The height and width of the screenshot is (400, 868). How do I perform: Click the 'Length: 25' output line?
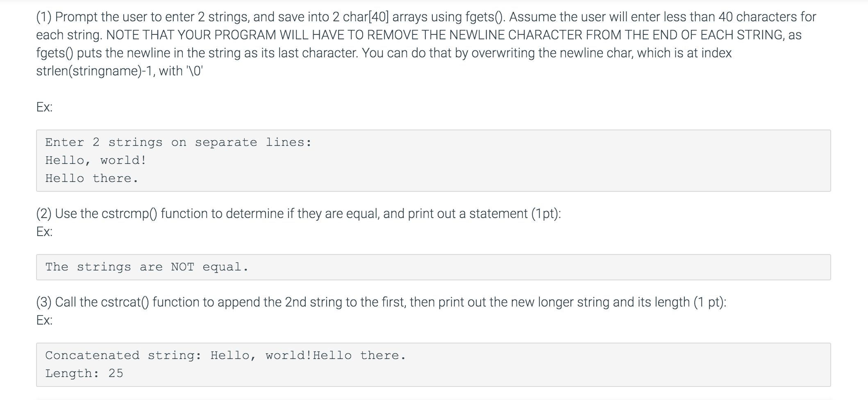(x=84, y=373)
